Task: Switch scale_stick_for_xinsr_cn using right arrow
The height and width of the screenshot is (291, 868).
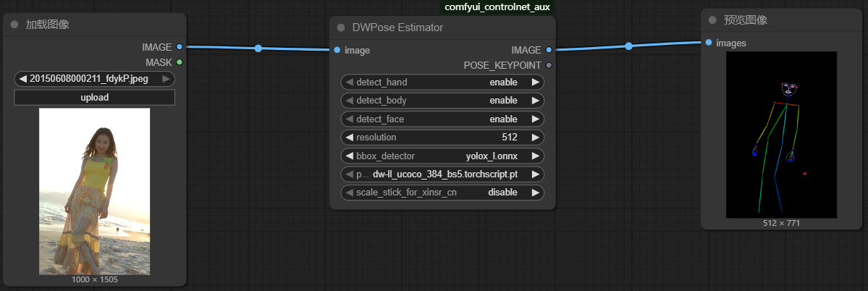Action: coord(535,193)
